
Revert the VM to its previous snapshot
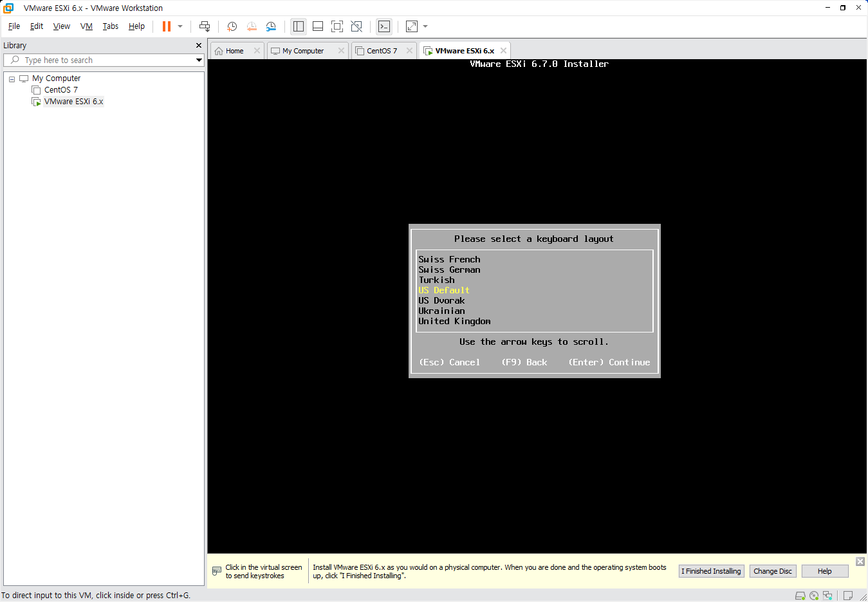tap(252, 26)
